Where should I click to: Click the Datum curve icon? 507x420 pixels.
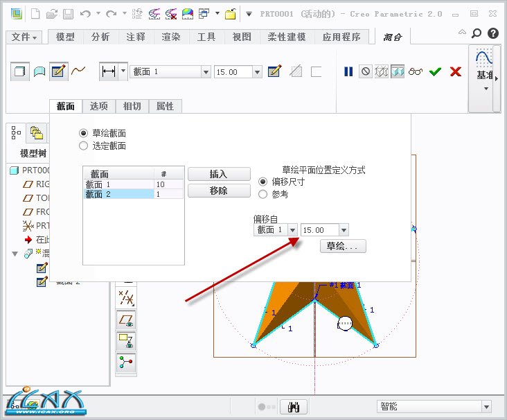coord(483,58)
